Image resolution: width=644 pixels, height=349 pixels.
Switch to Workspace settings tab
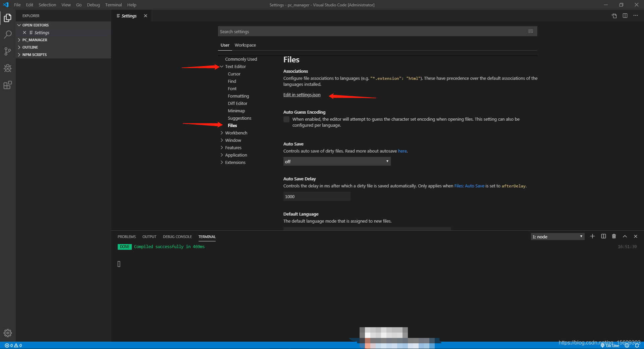pos(245,45)
